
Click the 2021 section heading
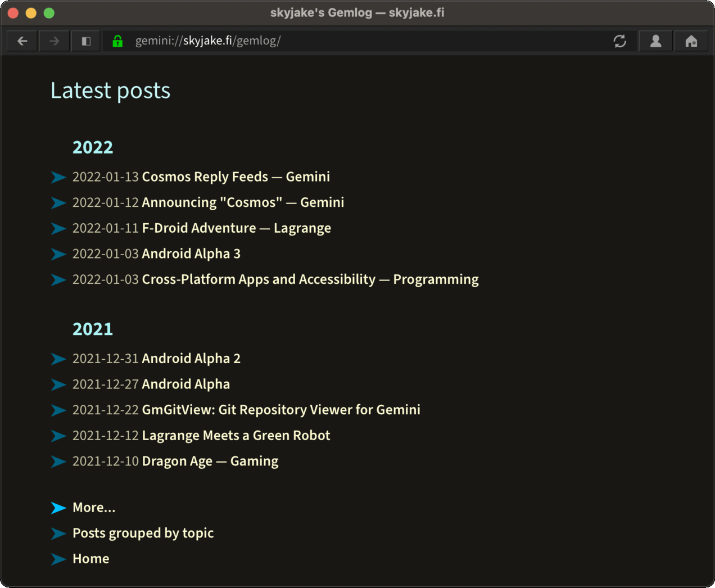(x=93, y=329)
